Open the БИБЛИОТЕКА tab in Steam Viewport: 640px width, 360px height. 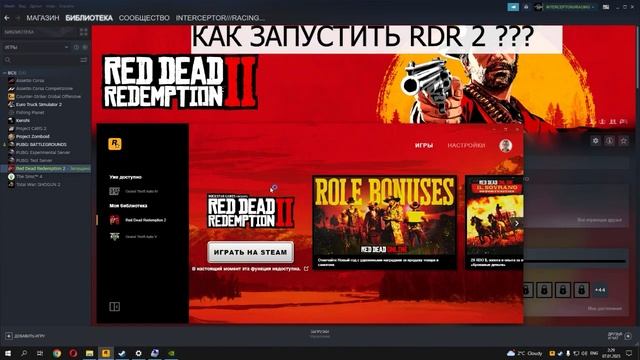(x=89, y=18)
